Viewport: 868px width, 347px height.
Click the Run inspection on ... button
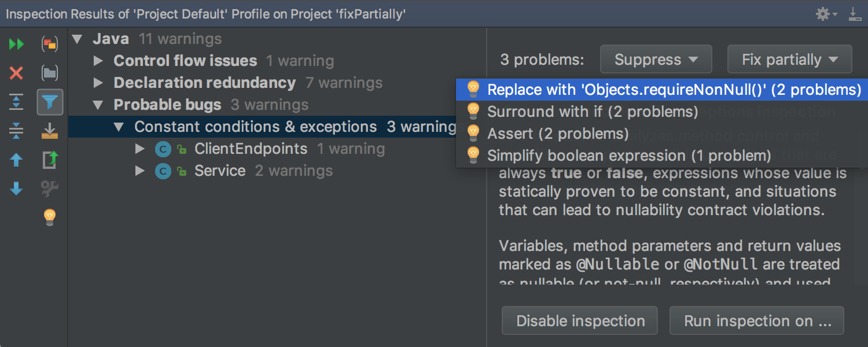tap(757, 321)
